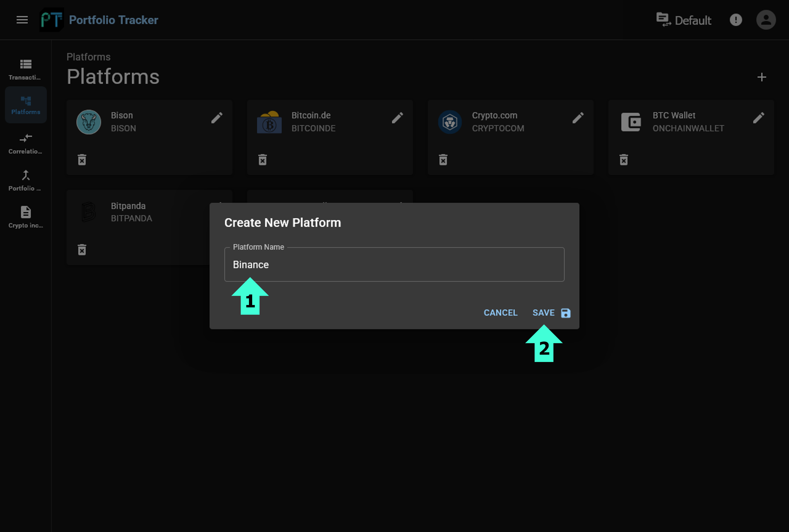Open the user account avatar

[766, 20]
